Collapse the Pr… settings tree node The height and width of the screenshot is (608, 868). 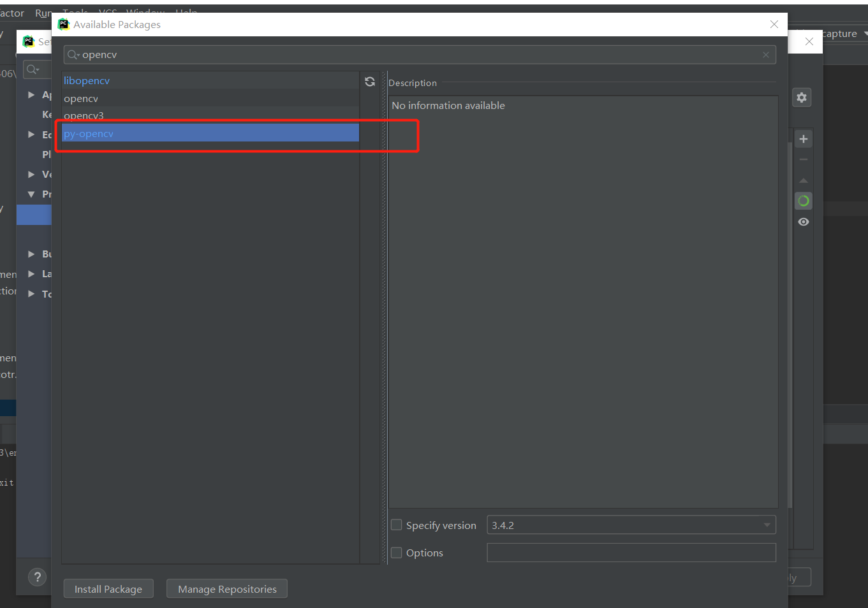[x=31, y=194]
